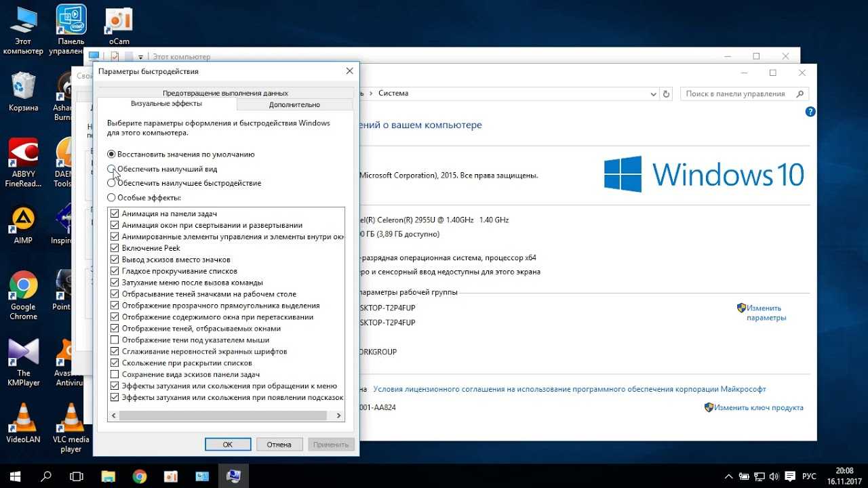Open the quick access toolbar dropdown arrow

point(141,57)
